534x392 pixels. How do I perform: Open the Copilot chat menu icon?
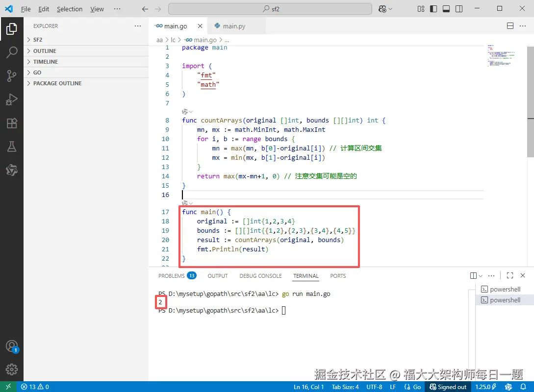click(x=385, y=9)
